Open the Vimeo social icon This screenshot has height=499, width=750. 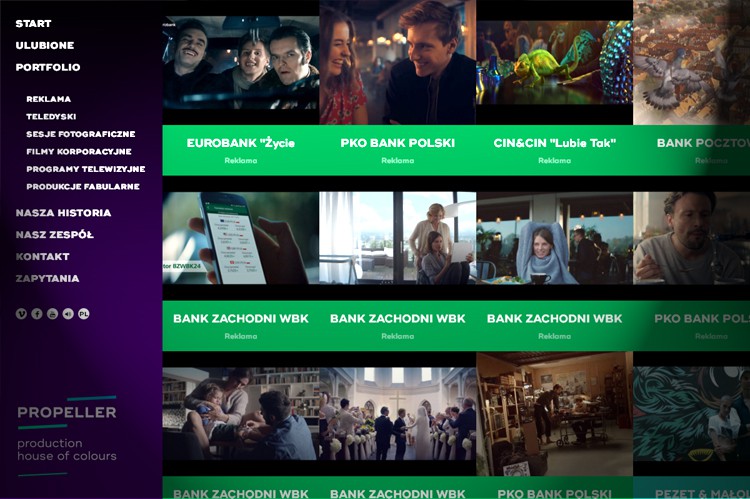(x=21, y=314)
